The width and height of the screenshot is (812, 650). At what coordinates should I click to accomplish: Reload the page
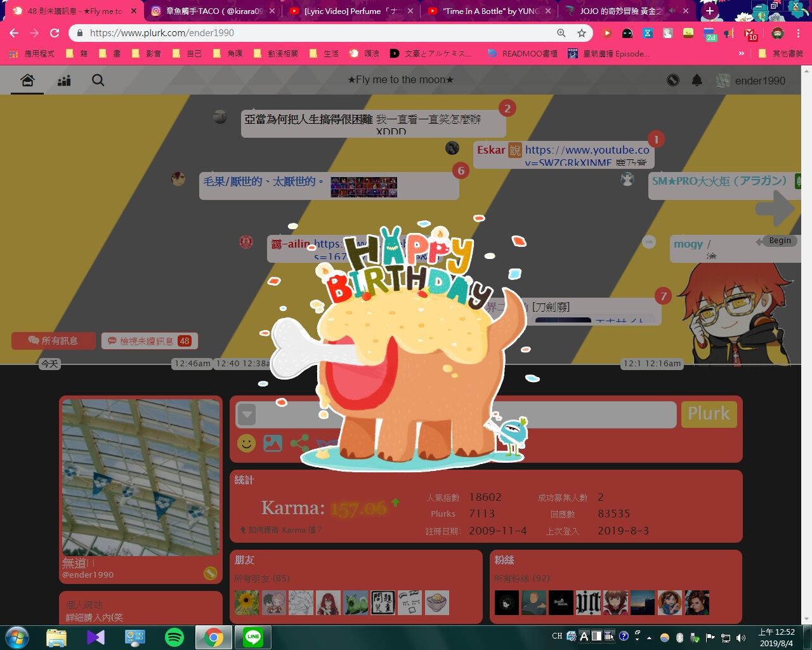coord(55,33)
